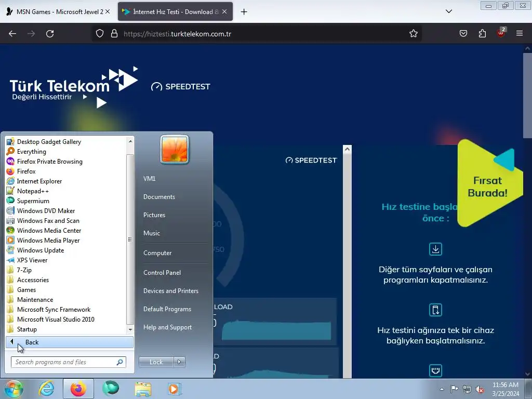Open the Firefox extensions puzzle icon
This screenshot has width=532, height=399.
482,34
